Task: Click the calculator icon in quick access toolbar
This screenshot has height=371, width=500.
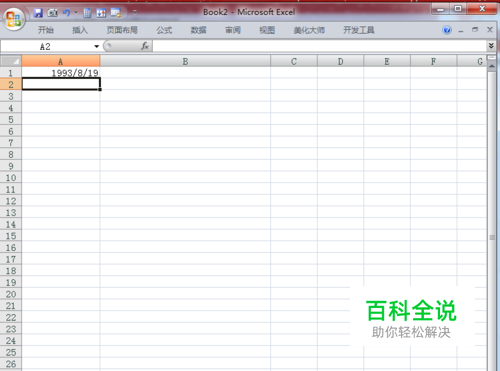Action: coord(87,13)
